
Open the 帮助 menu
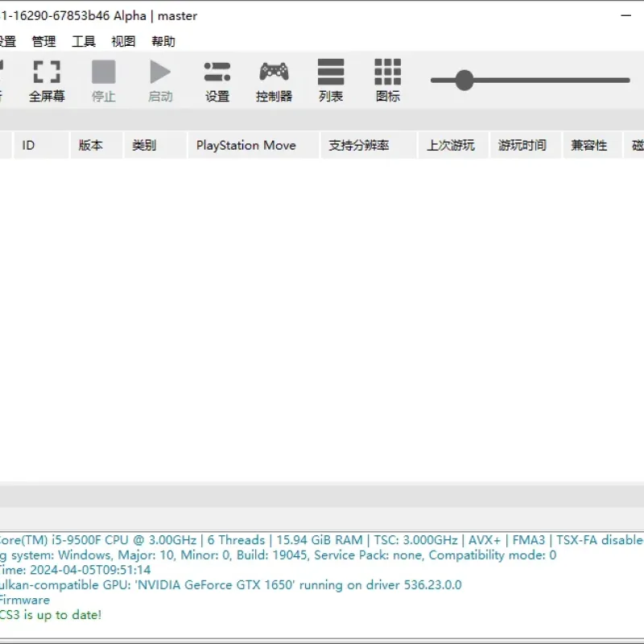coord(163,41)
